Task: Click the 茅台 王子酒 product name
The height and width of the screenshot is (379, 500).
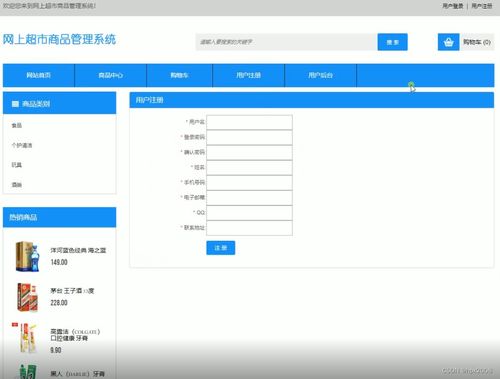Action: 72,291
